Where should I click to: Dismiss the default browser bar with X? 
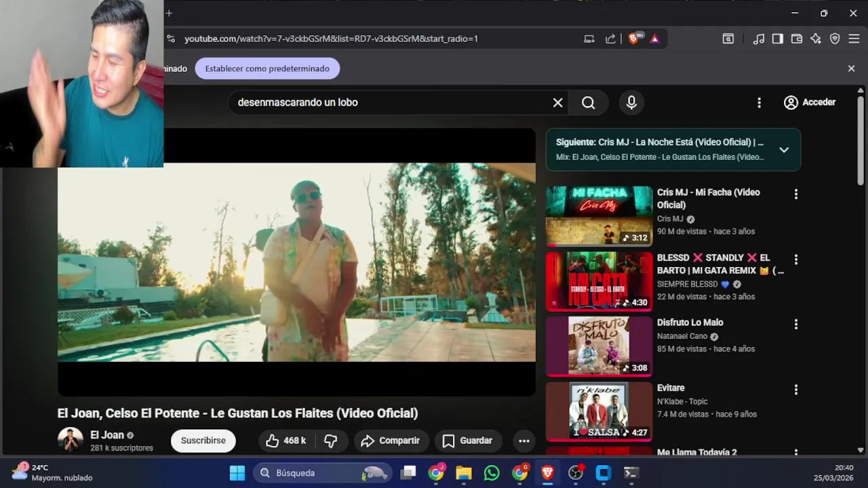click(851, 68)
